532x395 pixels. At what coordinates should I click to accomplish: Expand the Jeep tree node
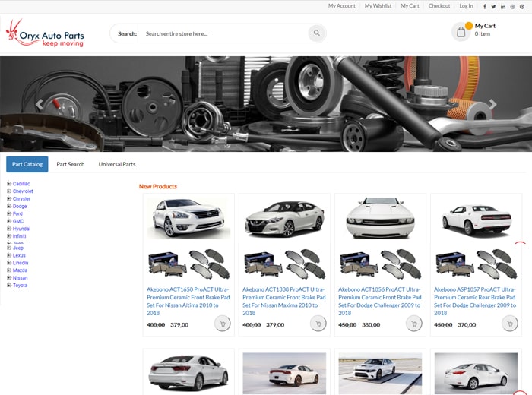pos(9,248)
